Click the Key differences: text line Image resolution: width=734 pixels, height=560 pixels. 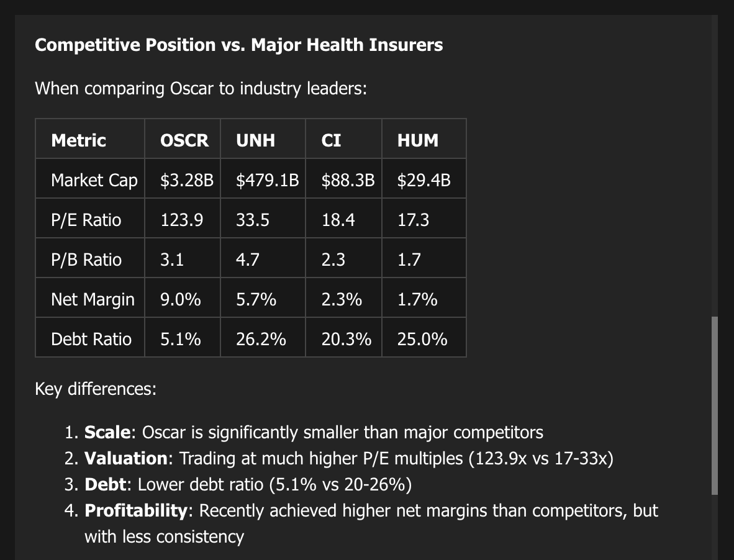tap(96, 389)
